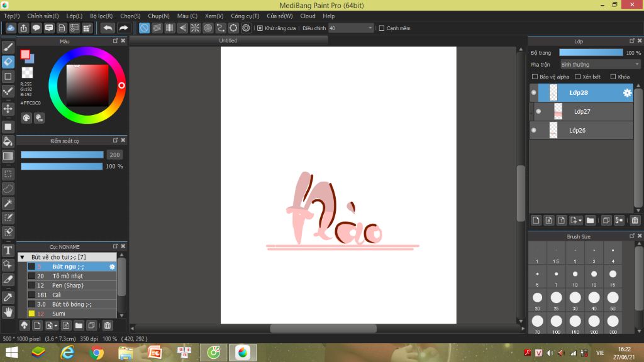Activate the Hand pan tool
This screenshot has height=362, width=644.
pos(8,312)
